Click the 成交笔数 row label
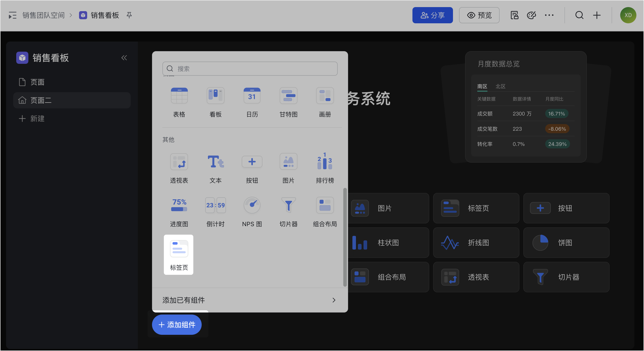This screenshot has width=644, height=351. pyautogui.click(x=487, y=129)
